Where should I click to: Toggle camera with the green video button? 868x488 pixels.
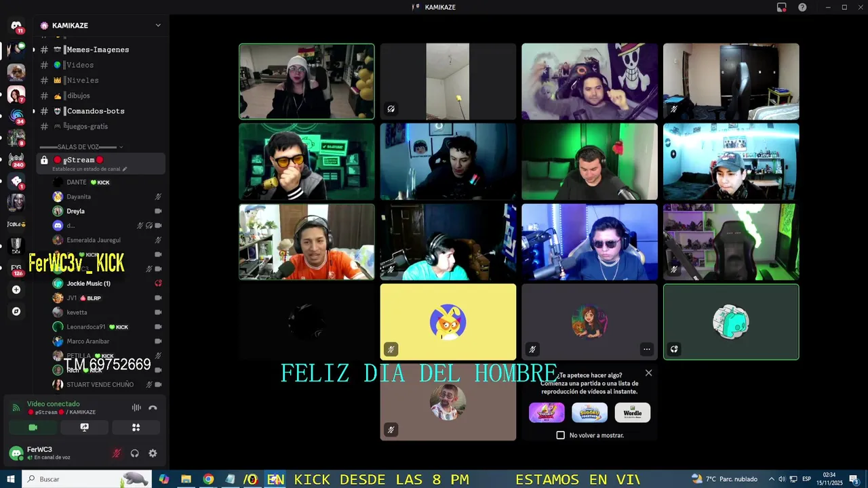point(33,427)
